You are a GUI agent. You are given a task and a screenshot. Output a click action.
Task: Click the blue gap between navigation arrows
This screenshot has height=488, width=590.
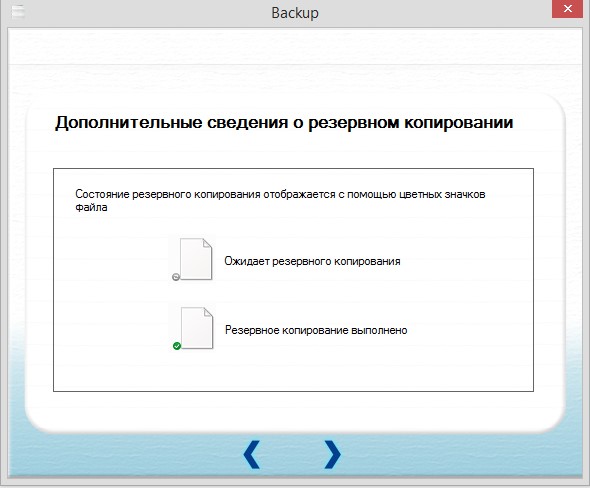tap(292, 455)
